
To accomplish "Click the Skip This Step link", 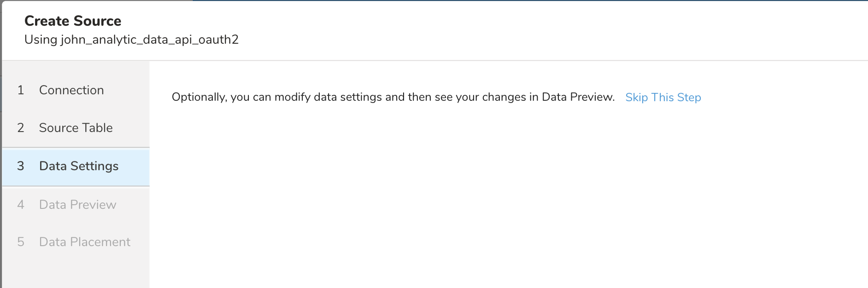I will pos(663,98).
